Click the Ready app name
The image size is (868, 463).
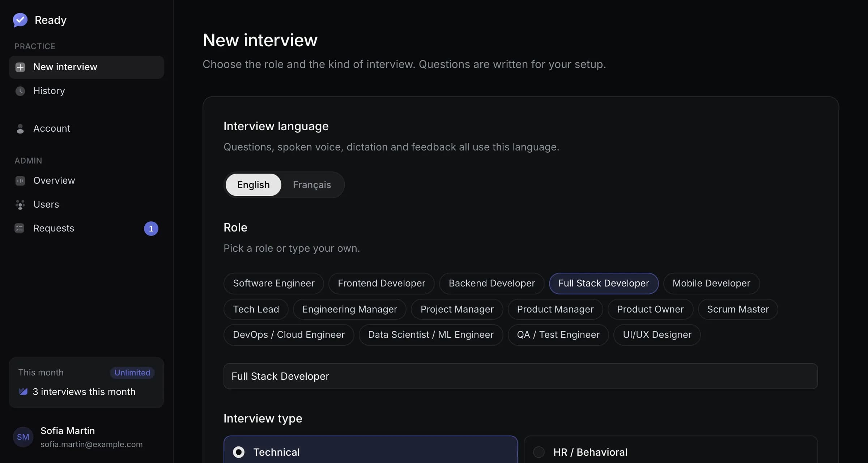tap(51, 20)
